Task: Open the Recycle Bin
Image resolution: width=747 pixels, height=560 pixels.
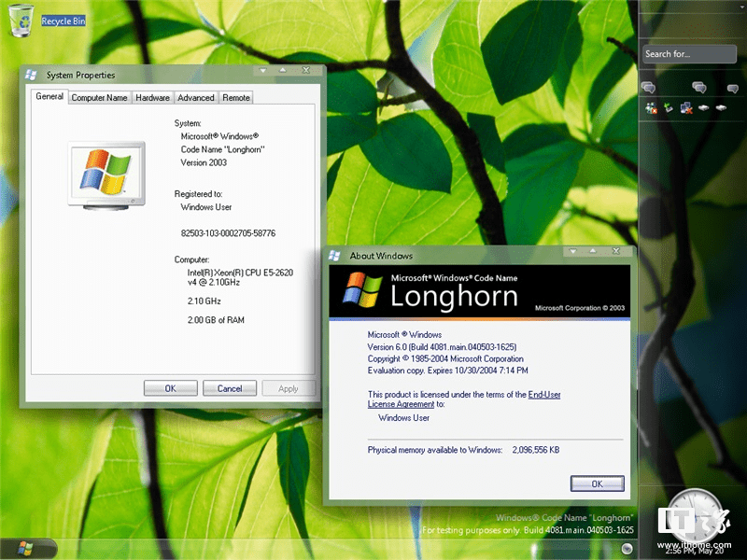Action: click(19, 21)
